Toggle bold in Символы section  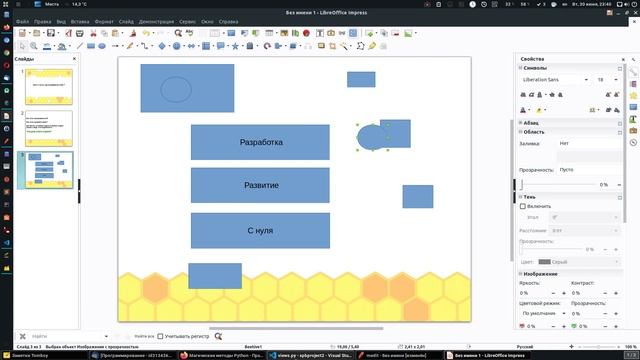(x=523, y=95)
